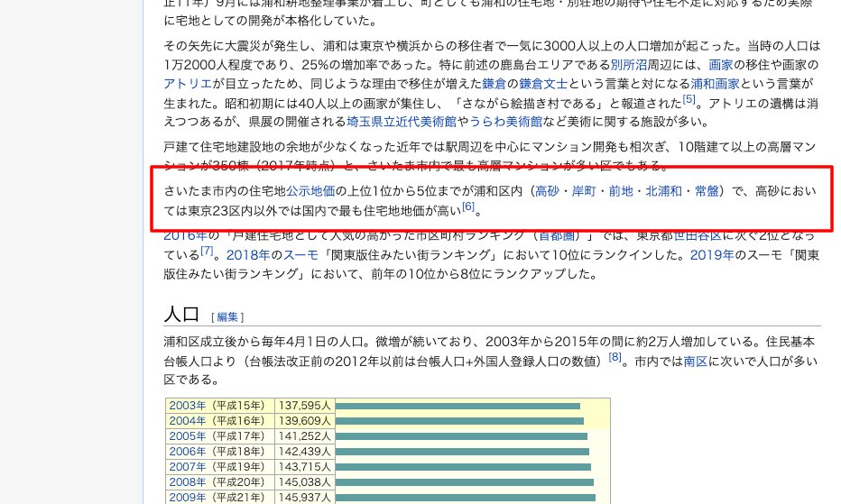Jump to footnote reference [8]
The width and height of the screenshot is (841, 504).
[x=615, y=358]
